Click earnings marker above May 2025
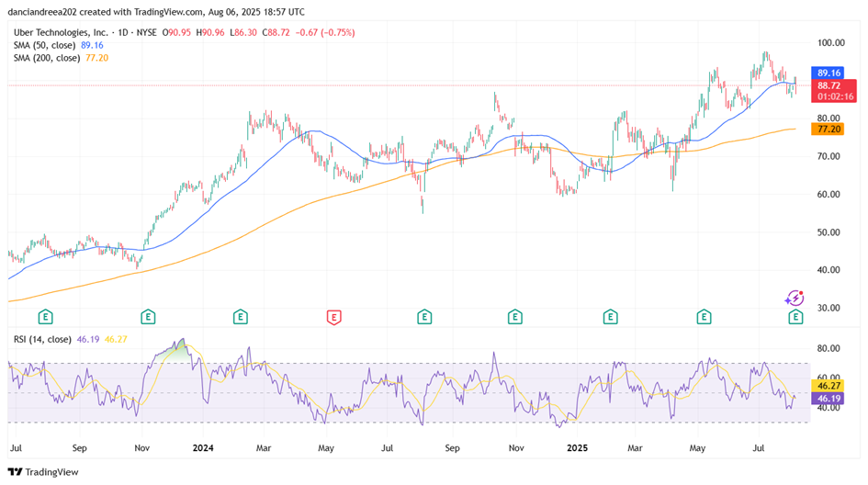The width and height of the screenshot is (868, 485). pyautogui.click(x=704, y=317)
